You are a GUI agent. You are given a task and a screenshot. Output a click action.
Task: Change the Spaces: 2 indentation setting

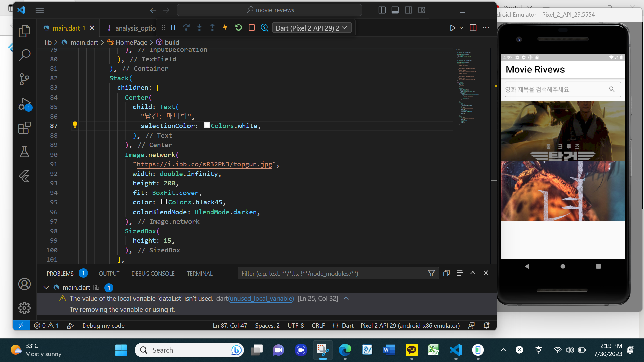267,325
